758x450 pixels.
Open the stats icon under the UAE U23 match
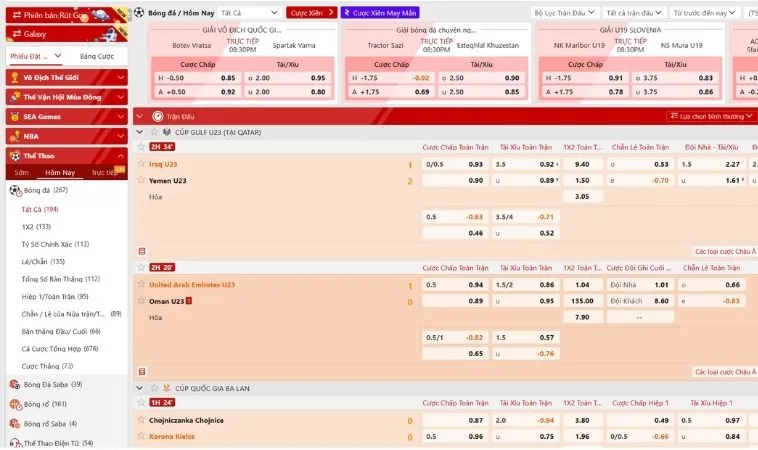pos(142,372)
